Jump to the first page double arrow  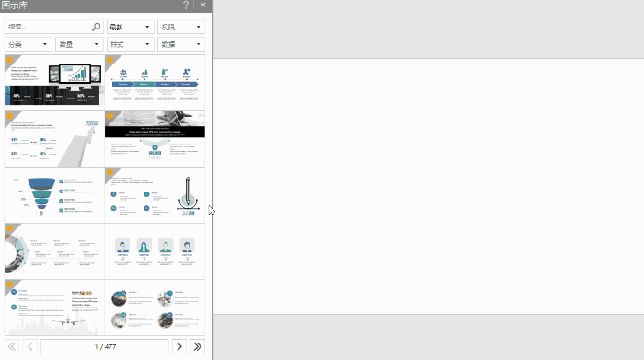tap(12, 346)
